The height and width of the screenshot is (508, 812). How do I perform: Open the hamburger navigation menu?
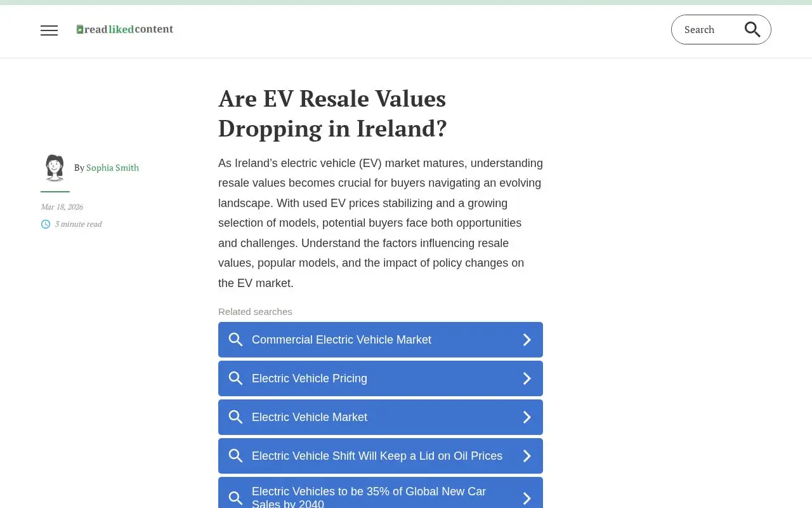coord(49,30)
